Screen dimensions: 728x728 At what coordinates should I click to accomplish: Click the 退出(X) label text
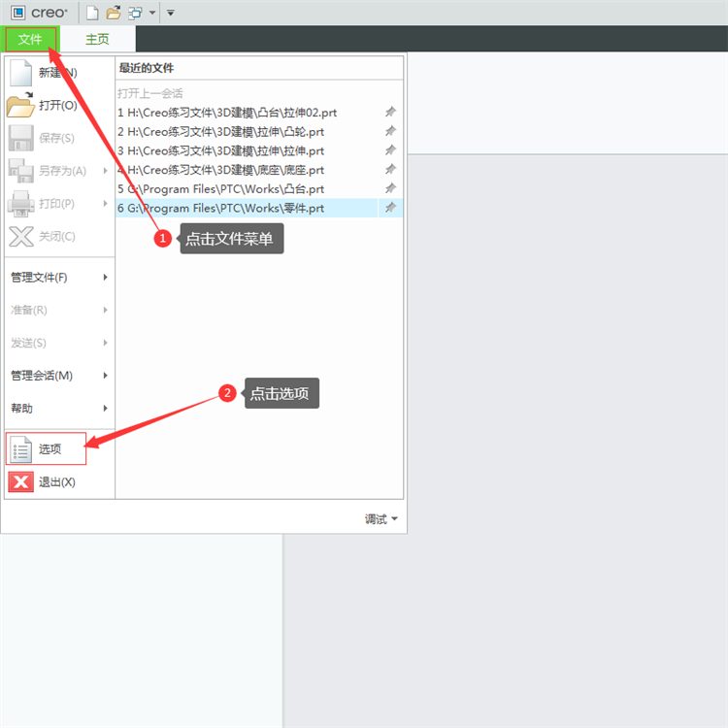click(57, 481)
